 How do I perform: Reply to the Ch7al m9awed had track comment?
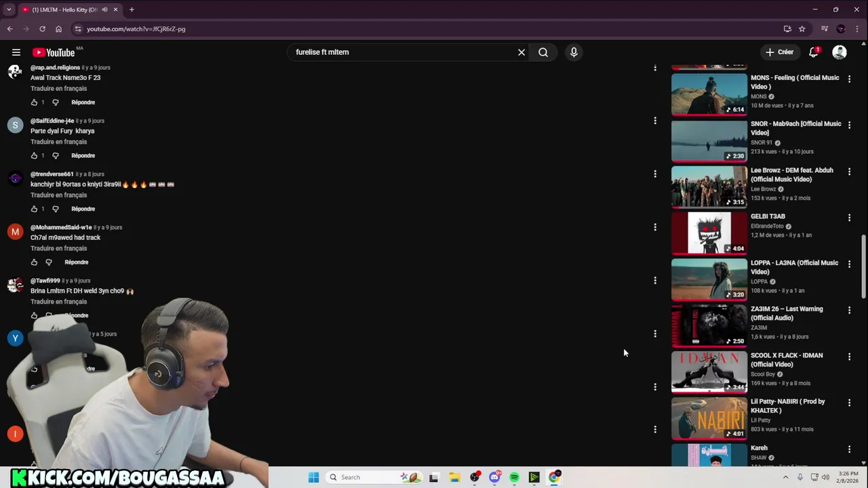77,262
